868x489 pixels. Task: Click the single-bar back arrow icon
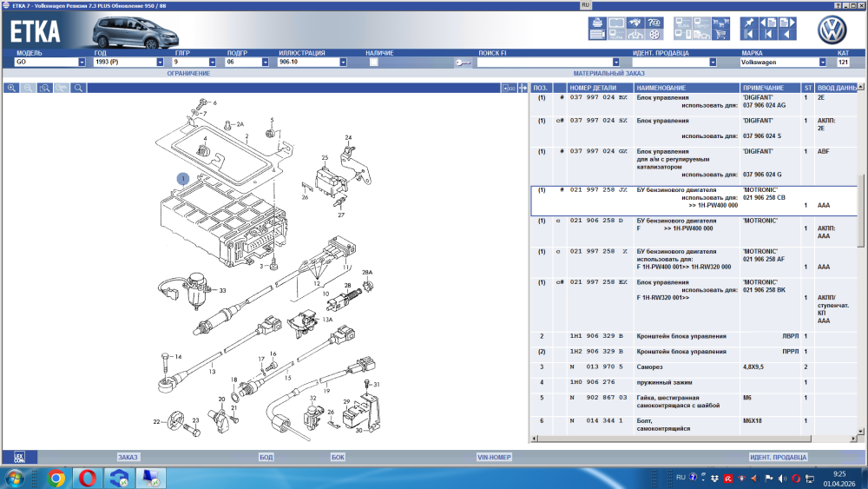(x=768, y=35)
